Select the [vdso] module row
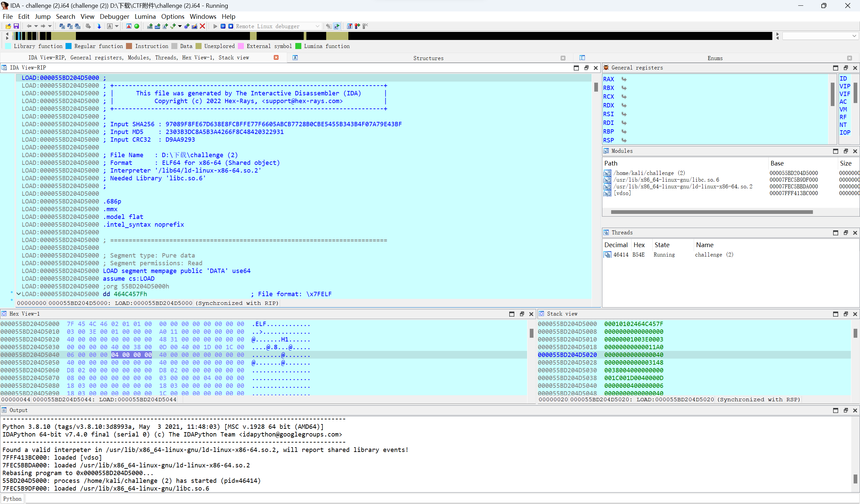The image size is (860, 504). 730,193
